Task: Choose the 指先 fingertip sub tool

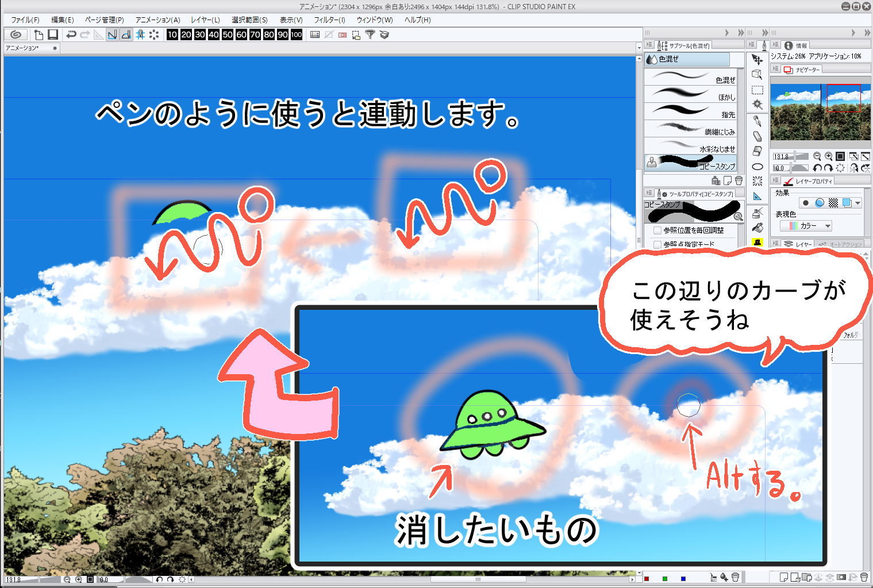Action: click(691, 112)
